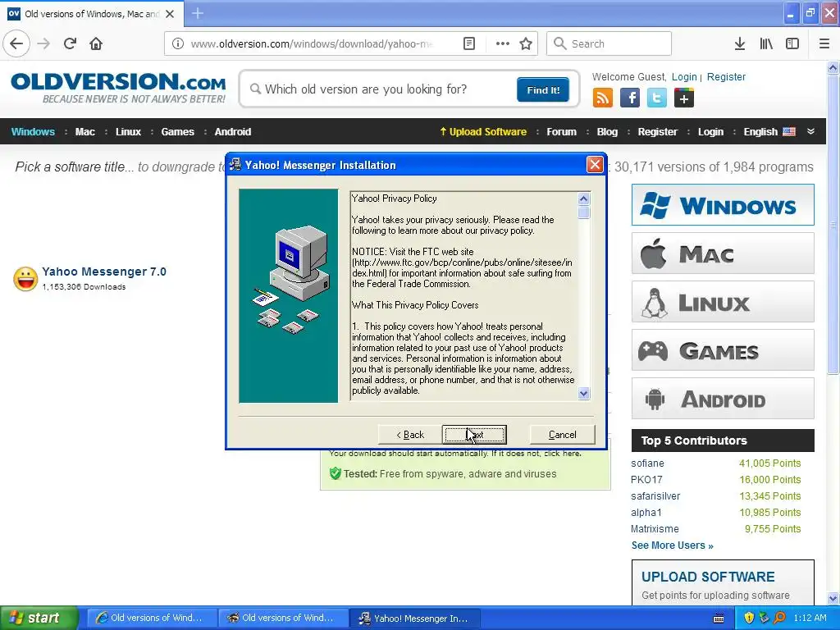Toggle reader view icon in address bar
Screen dimensions: 840x630
click(468, 43)
